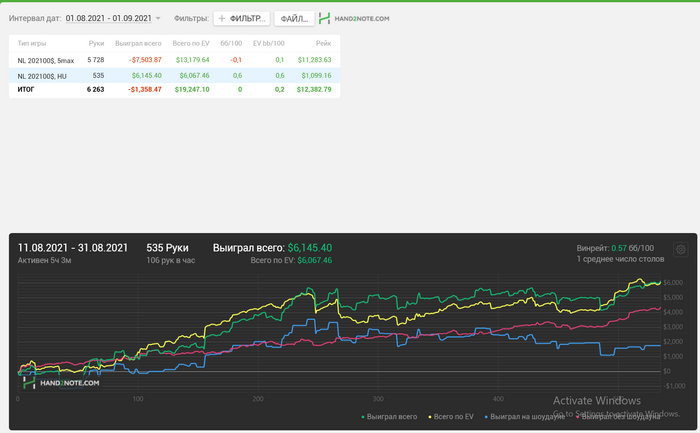
Task: Toggle the Выиграл без шоудауна legend line
Action: click(x=618, y=416)
